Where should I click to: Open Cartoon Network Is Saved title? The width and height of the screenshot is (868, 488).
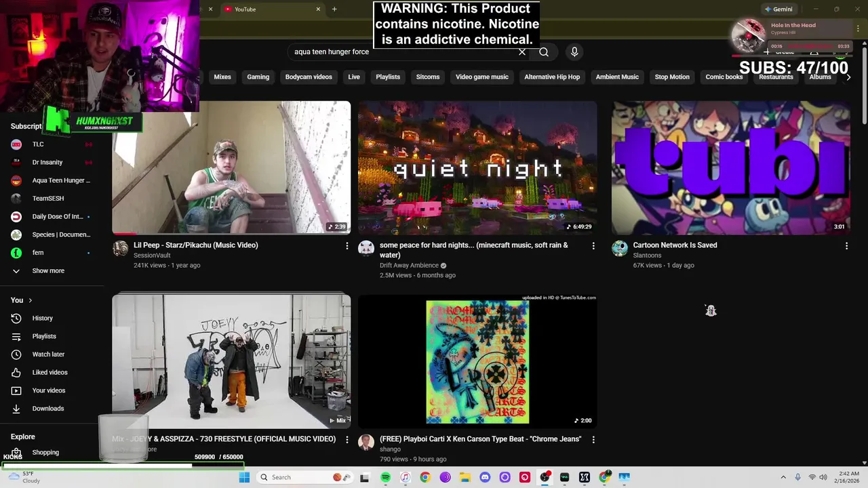pos(675,245)
